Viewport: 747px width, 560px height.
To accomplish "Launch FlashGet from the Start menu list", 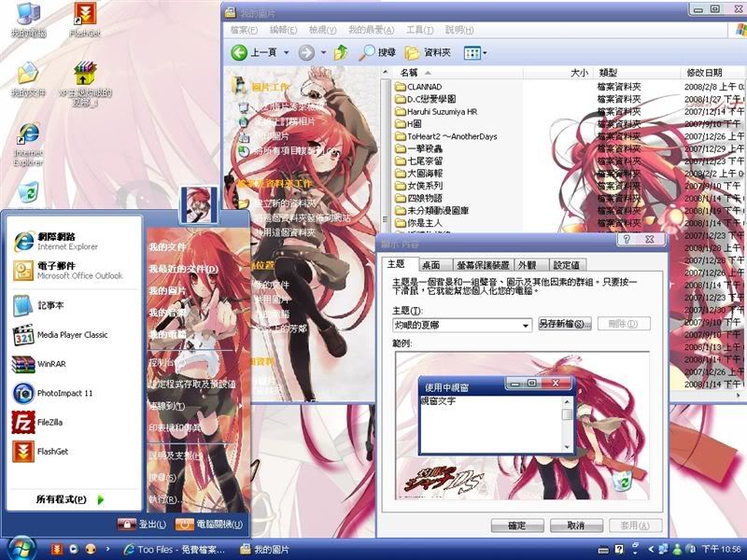I will [74, 452].
